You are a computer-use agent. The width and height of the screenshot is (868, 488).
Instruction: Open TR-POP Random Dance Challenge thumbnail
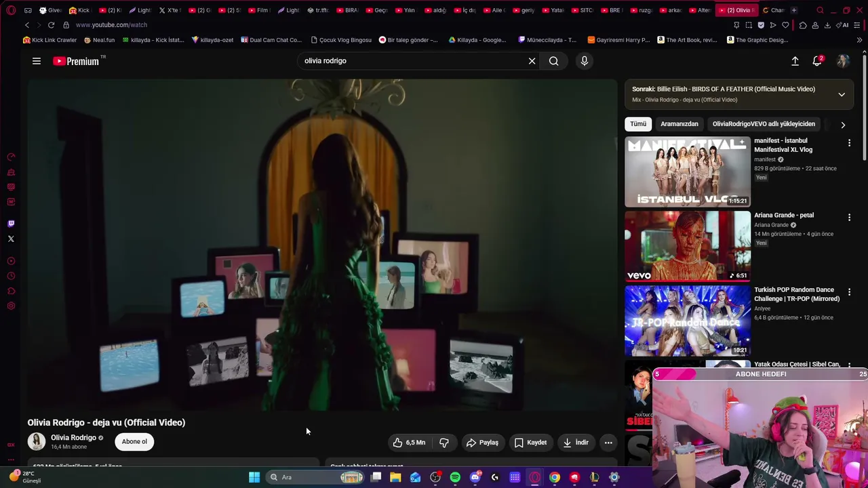(x=688, y=321)
